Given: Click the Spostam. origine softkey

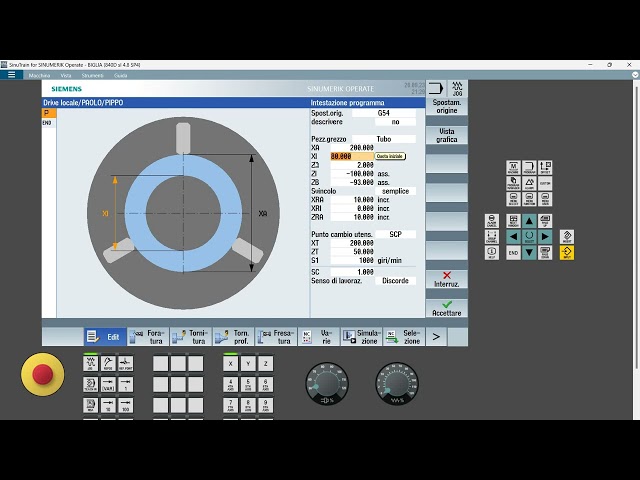Looking at the screenshot, I should 447,106.
